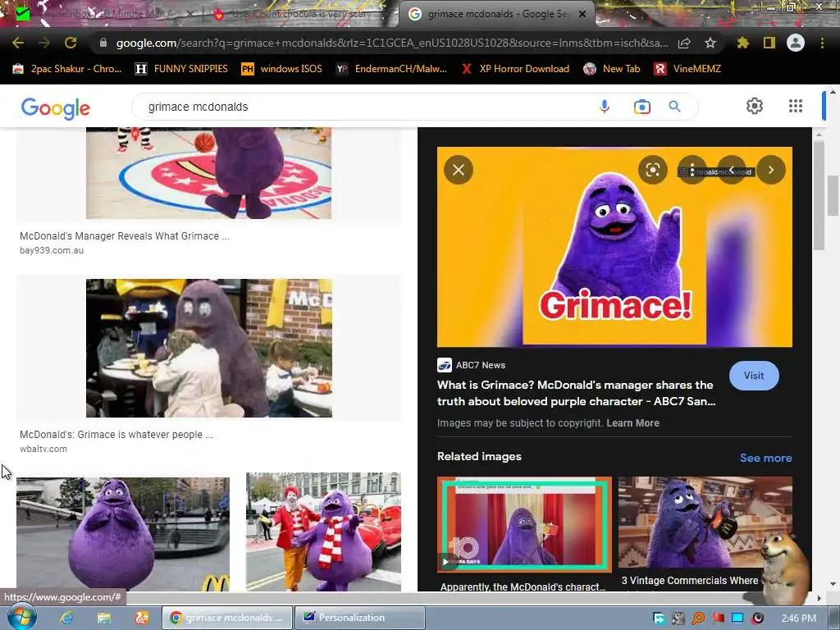840x630 pixels.
Task: Open the 3 Vintage Commercials related image
Action: click(x=705, y=523)
